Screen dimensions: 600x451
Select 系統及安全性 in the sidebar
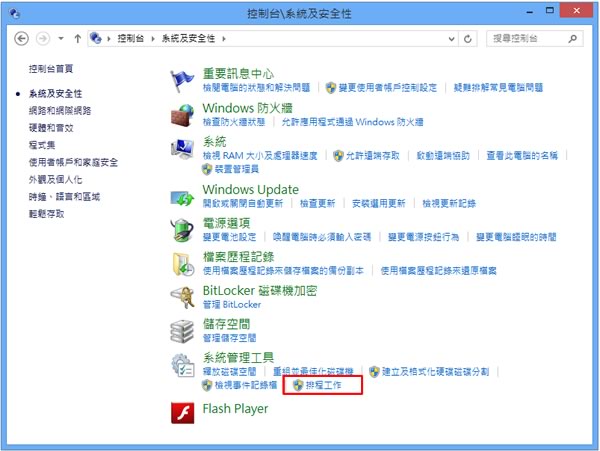[x=55, y=94]
